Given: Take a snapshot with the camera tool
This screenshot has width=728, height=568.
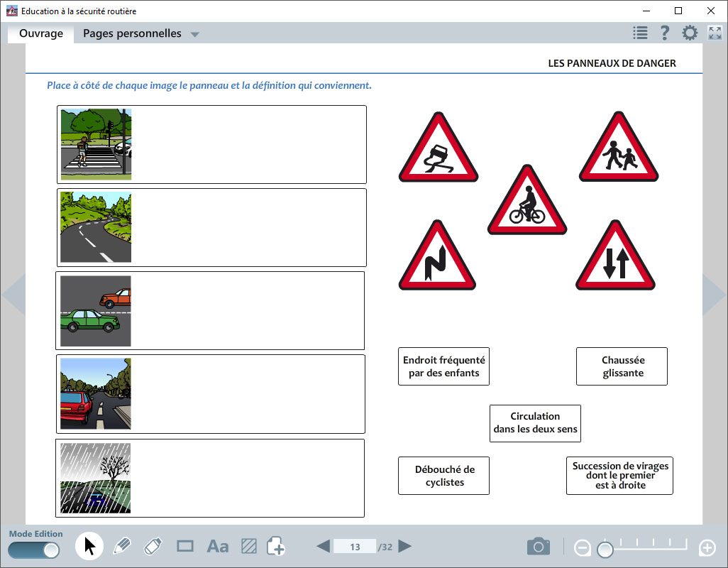Looking at the screenshot, I should pos(539,546).
